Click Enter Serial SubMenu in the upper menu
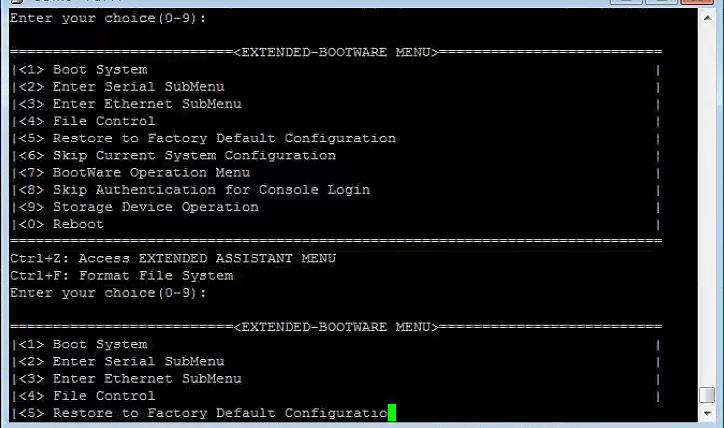Viewport: 724px width, 428px height. click(x=138, y=87)
